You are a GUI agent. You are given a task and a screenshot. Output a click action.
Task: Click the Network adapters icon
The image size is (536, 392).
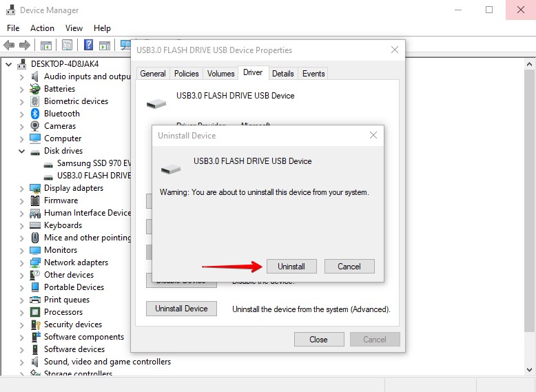click(35, 262)
